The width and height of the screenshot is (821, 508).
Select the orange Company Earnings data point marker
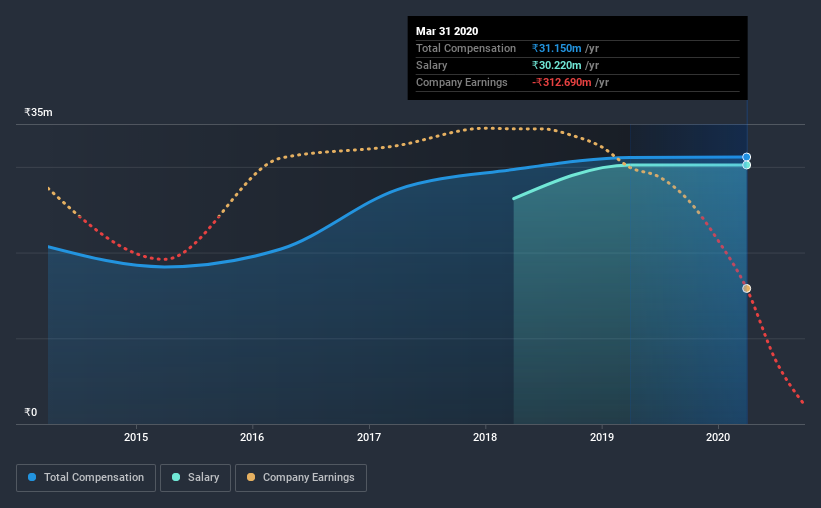[747, 289]
